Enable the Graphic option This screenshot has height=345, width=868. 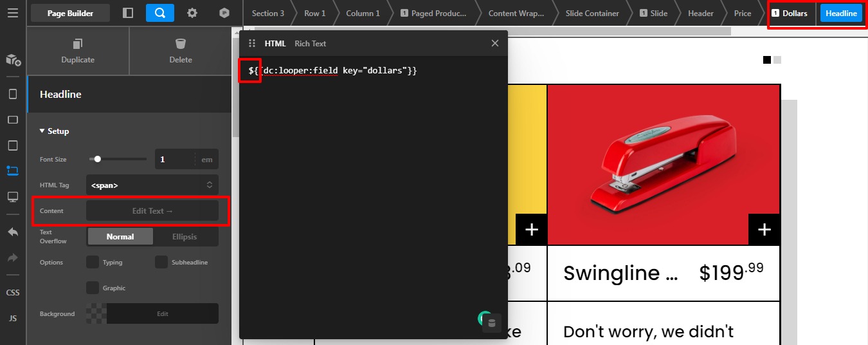coord(93,288)
